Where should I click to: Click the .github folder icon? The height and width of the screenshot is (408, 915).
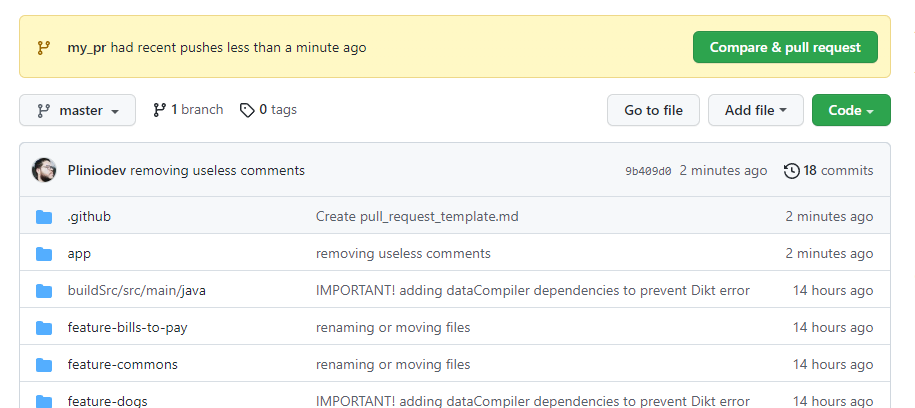pyautogui.click(x=44, y=217)
